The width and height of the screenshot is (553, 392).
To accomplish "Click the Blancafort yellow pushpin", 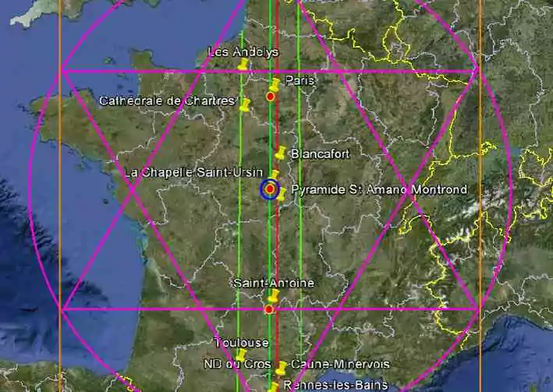I will (x=280, y=153).
